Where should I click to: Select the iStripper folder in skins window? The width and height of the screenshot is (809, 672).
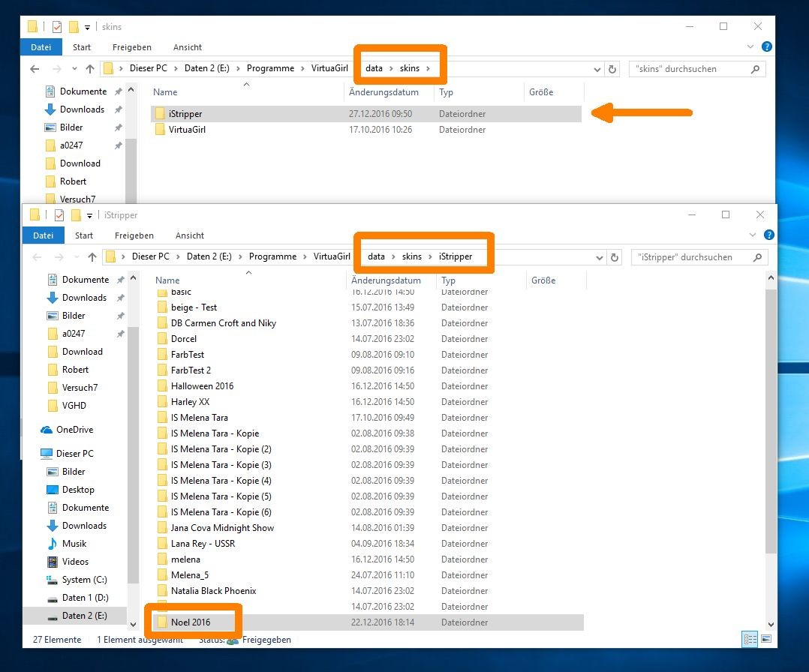(366, 114)
